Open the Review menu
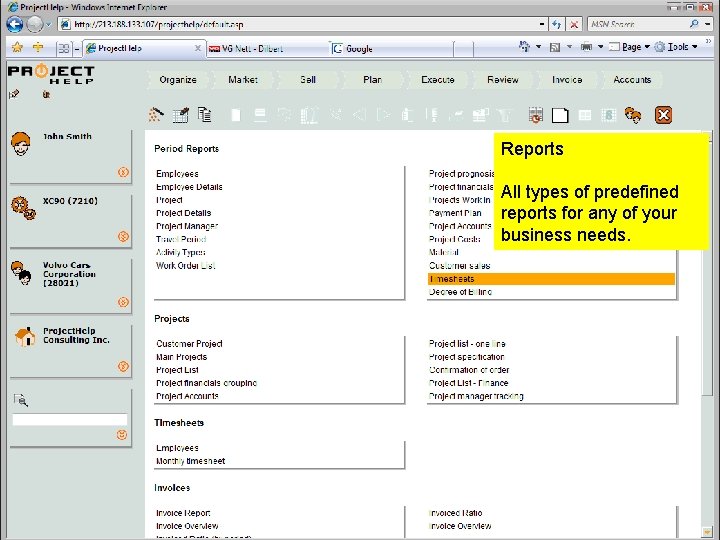 coord(502,79)
